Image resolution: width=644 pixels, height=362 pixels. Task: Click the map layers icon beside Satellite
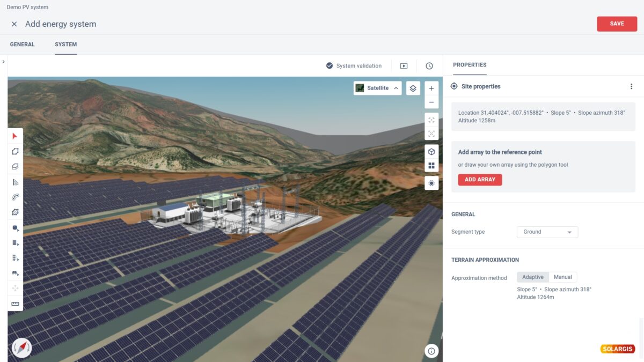click(x=413, y=88)
